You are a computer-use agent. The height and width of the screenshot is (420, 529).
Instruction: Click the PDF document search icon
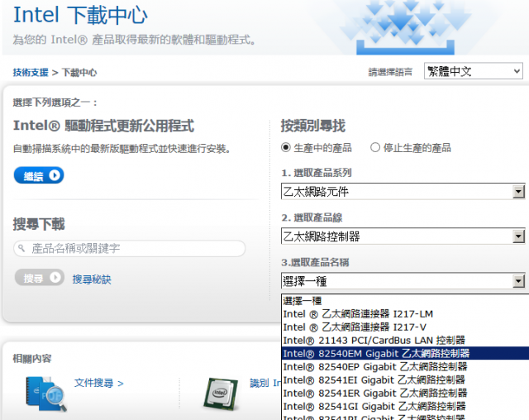click(x=46, y=394)
